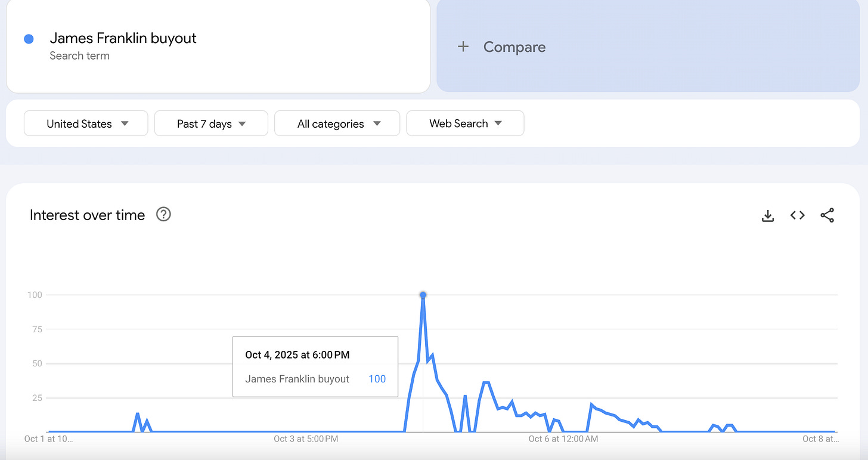
Task: Open the Past 7 days dropdown
Action: pos(211,124)
